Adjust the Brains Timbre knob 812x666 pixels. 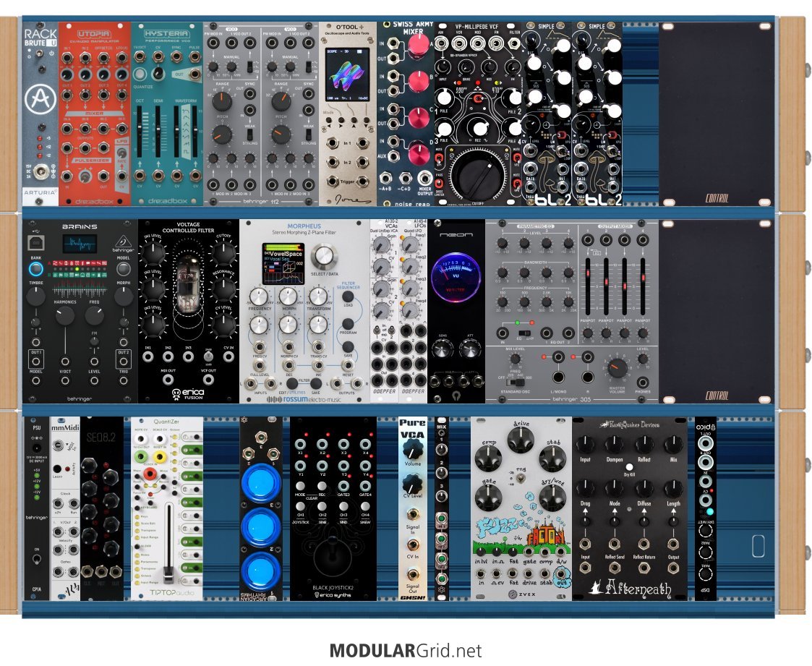point(35,296)
